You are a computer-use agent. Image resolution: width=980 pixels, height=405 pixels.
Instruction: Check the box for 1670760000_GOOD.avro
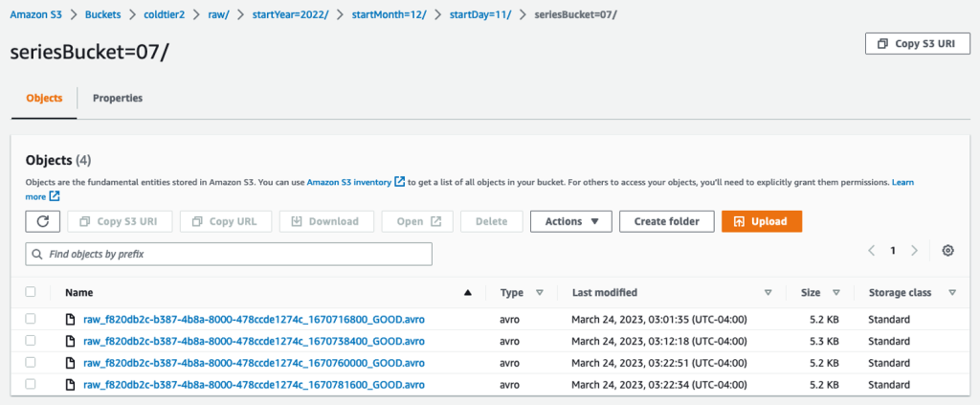click(x=31, y=363)
